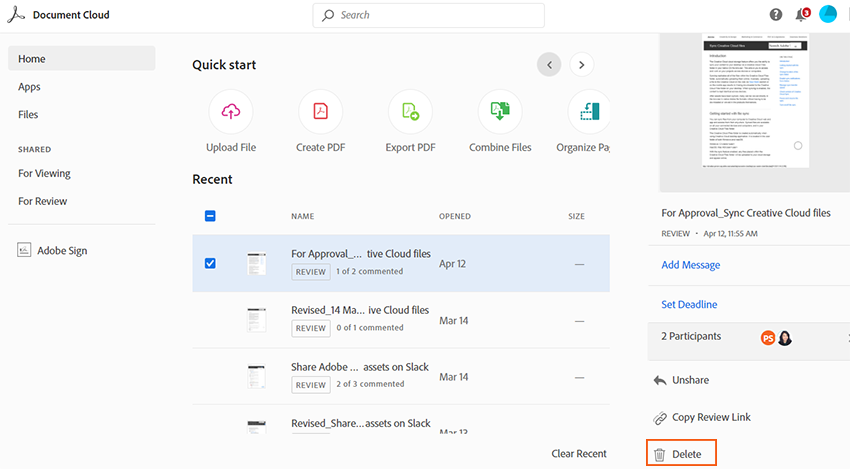Open Revised_Share...assets on Slack file
The image size is (850, 469).
click(360, 423)
